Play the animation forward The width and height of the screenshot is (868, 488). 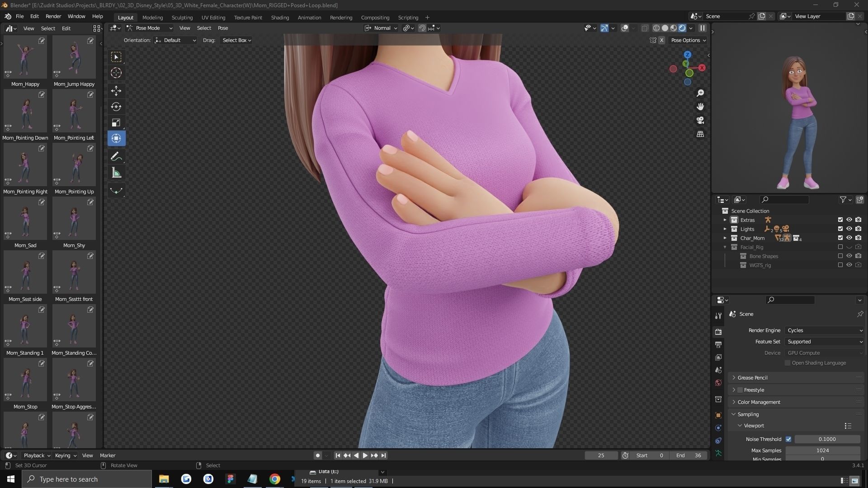pyautogui.click(x=365, y=455)
